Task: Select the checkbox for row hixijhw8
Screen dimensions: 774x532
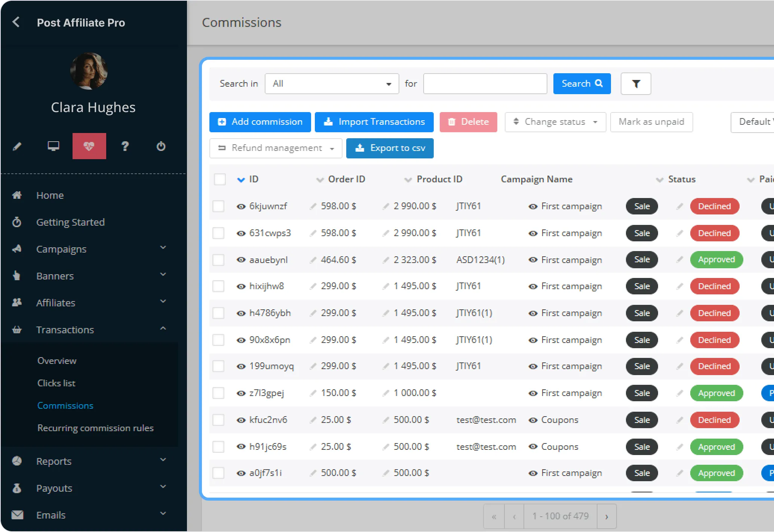Action: pyautogui.click(x=218, y=286)
